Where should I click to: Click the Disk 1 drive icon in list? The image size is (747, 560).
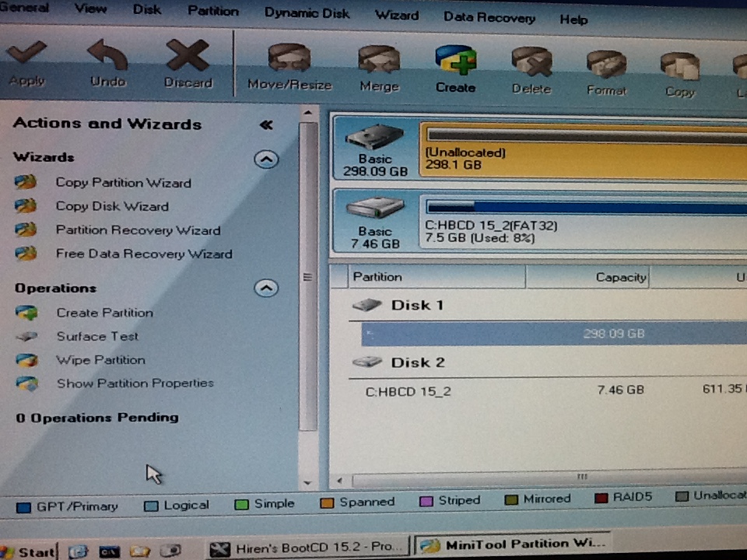[x=366, y=305]
